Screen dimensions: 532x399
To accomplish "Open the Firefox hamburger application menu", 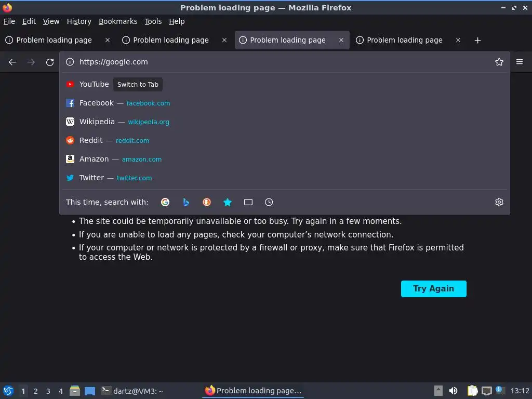I will (x=520, y=62).
